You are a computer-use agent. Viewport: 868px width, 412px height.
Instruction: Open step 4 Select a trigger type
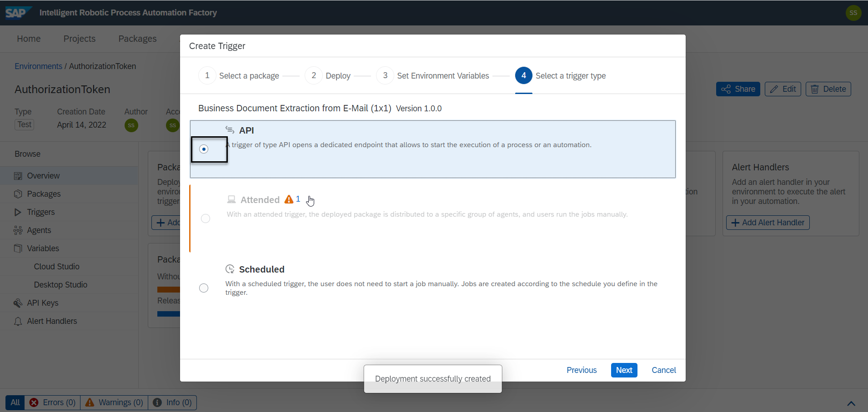click(560, 75)
